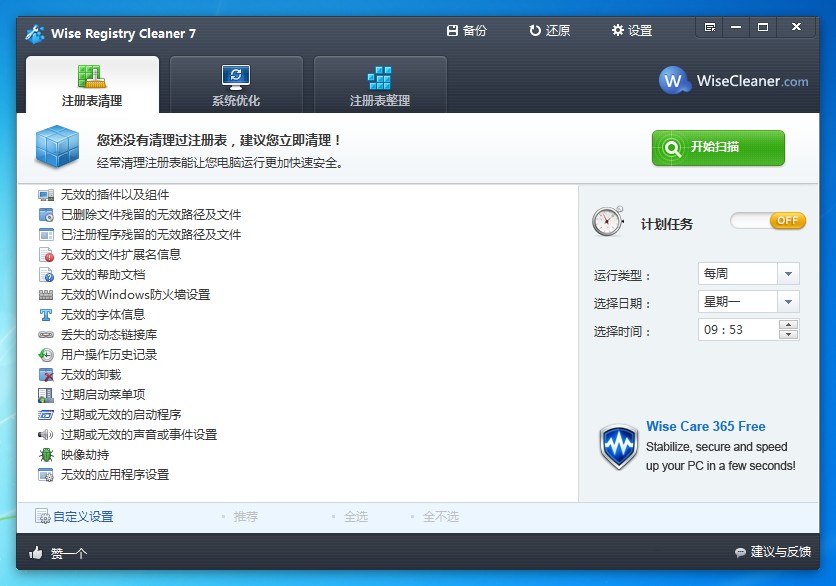The width and height of the screenshot is (836, 586).
Task: Toggle the 计划任务 OFF switch
Action: coord(768,221)
